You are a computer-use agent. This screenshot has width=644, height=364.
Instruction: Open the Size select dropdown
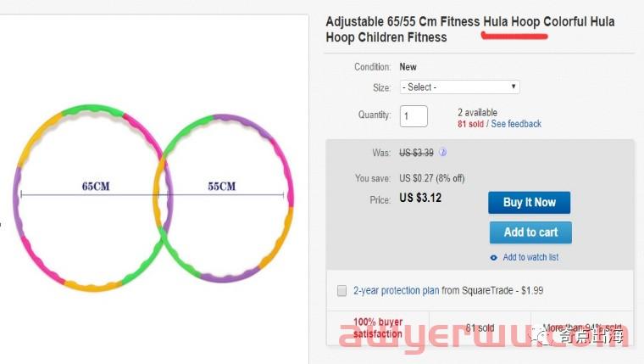coord(459,87)
